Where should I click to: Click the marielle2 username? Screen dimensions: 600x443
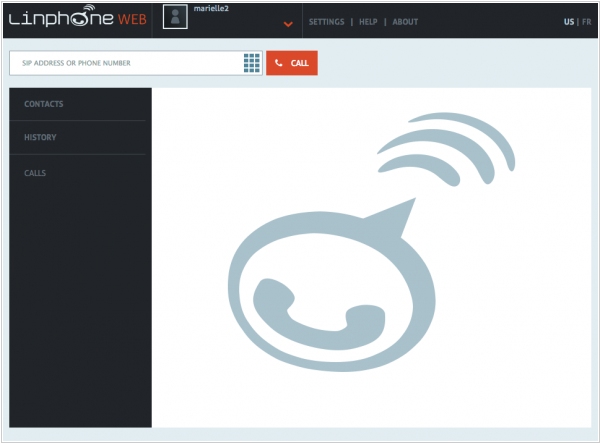(x=211, y=8)
